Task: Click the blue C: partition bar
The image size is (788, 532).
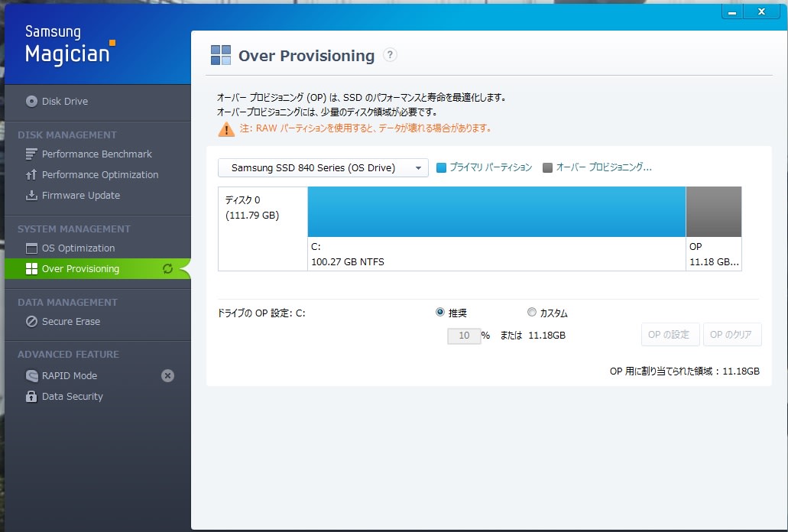Action: click(497, 212)
